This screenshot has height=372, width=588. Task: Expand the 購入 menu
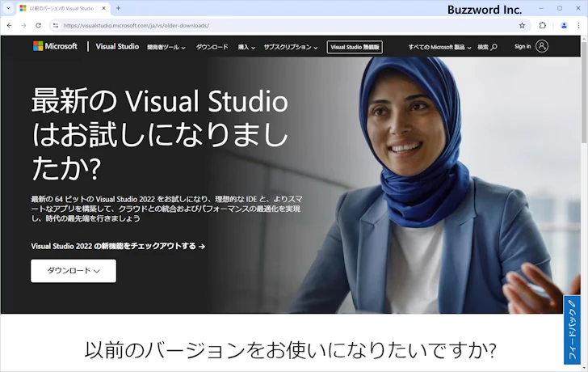(x=246, y=47)
